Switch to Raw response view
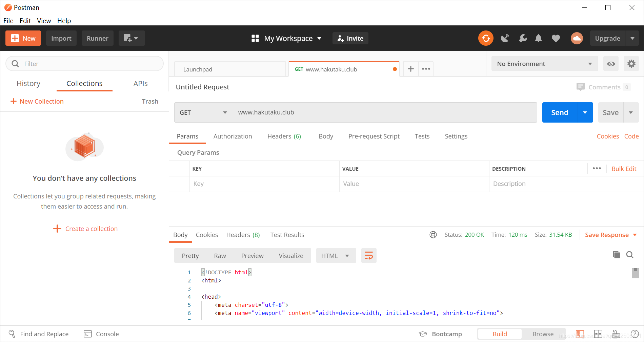644x342 pixels. point(220,256)
